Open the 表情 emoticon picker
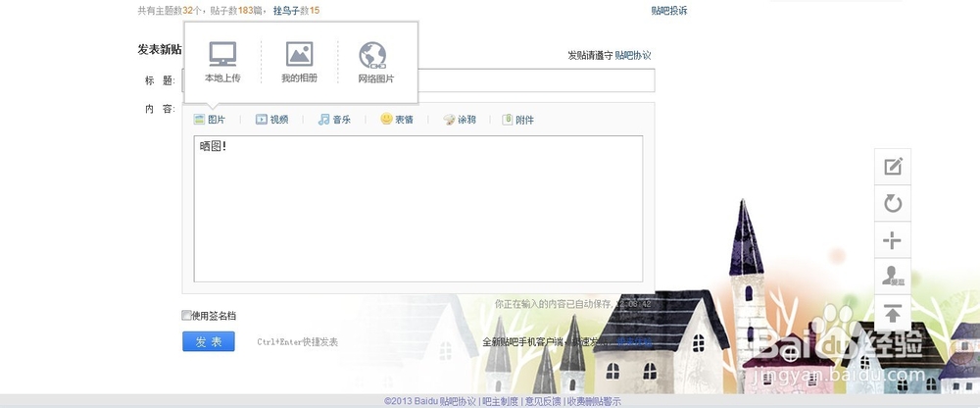 [397, 119]
